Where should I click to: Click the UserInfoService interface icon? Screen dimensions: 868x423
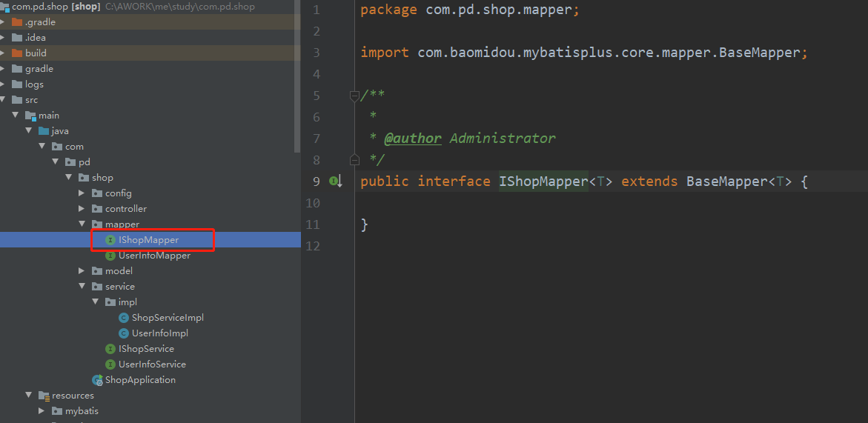(110, 364)
